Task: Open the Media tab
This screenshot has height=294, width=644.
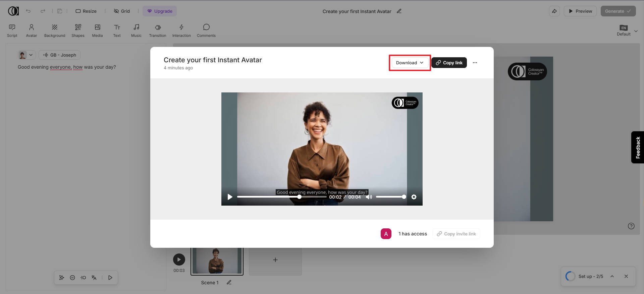Action: [97, 30]
